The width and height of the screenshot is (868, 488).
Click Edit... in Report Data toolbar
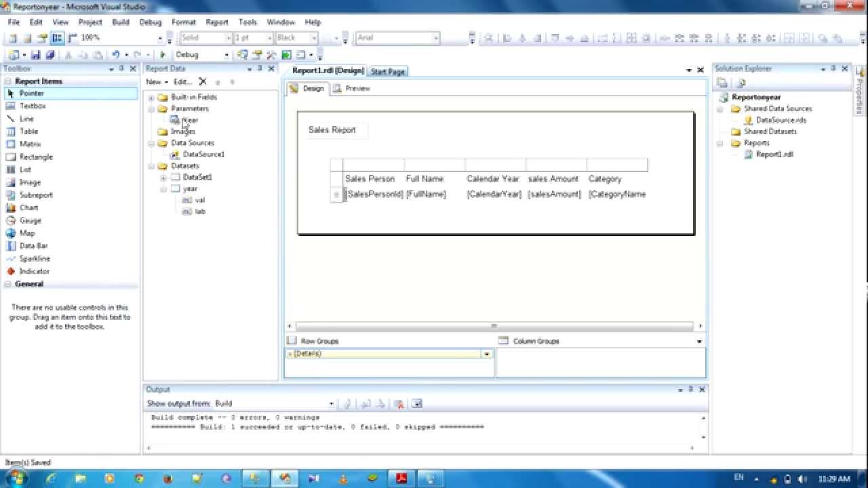point(182,81)
